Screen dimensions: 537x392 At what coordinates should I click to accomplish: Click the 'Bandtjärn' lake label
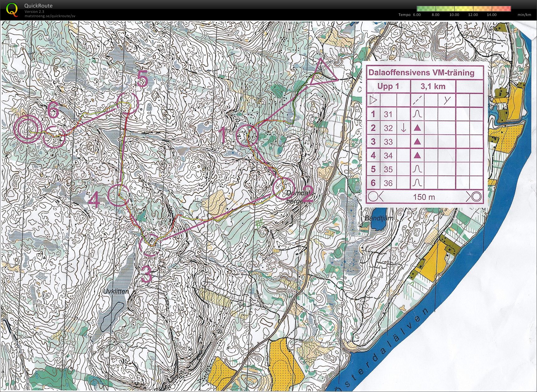tap(379, 218)
